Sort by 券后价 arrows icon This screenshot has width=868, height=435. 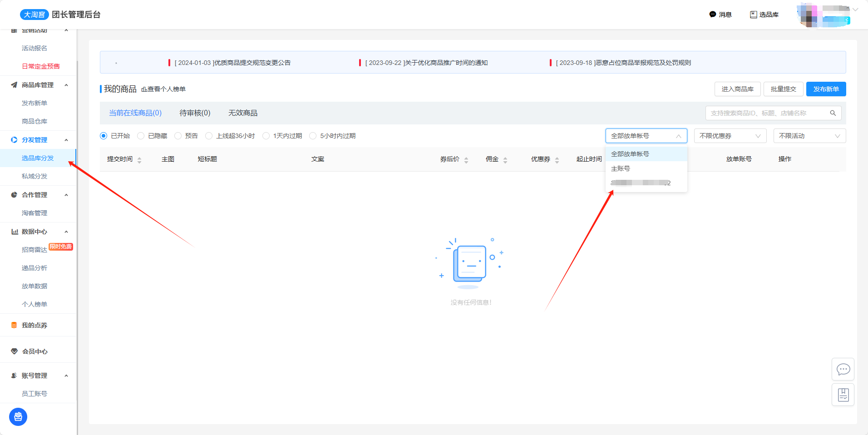[x=466, y=160]
